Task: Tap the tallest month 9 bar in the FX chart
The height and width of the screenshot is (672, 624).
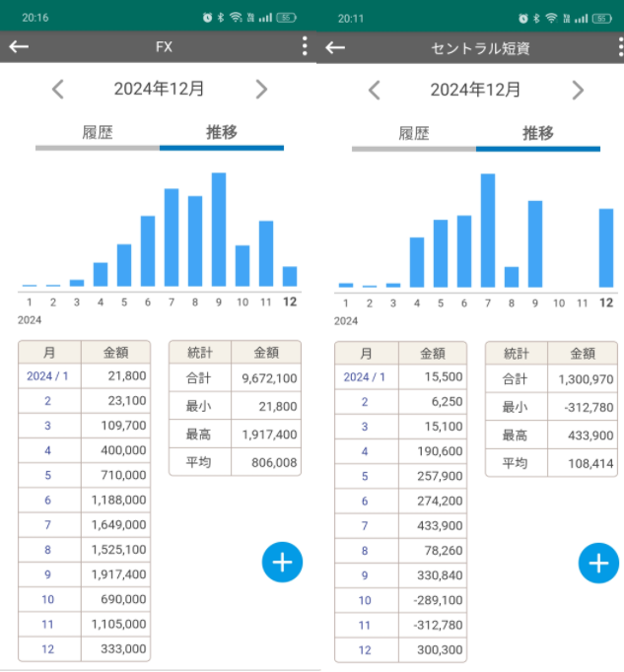Action: pos(219,230)
